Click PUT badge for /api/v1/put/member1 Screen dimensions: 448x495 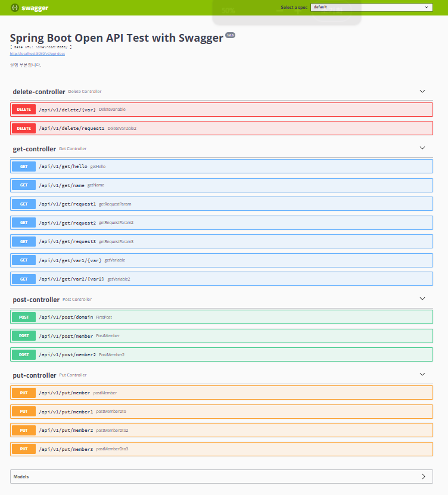pyautogui.click(x=24, y=412)
